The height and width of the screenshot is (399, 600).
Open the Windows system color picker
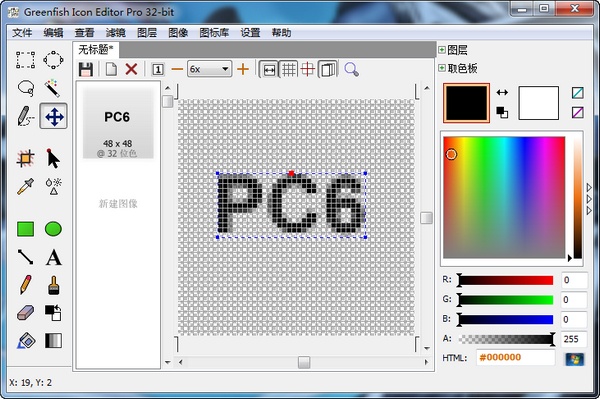(575, 359)
